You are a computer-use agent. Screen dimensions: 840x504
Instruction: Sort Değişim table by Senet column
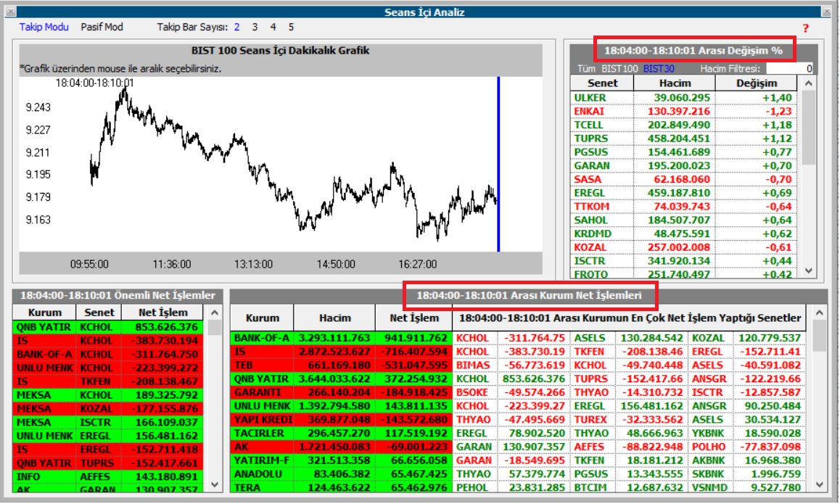tap(602, 83)
